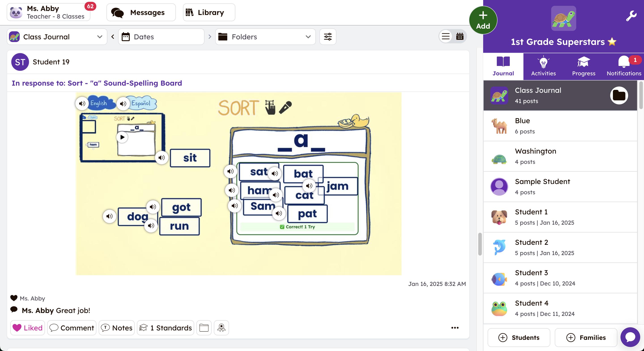Open the Sort "a" Sound-Spelling Board link

(x=97, y=83)
